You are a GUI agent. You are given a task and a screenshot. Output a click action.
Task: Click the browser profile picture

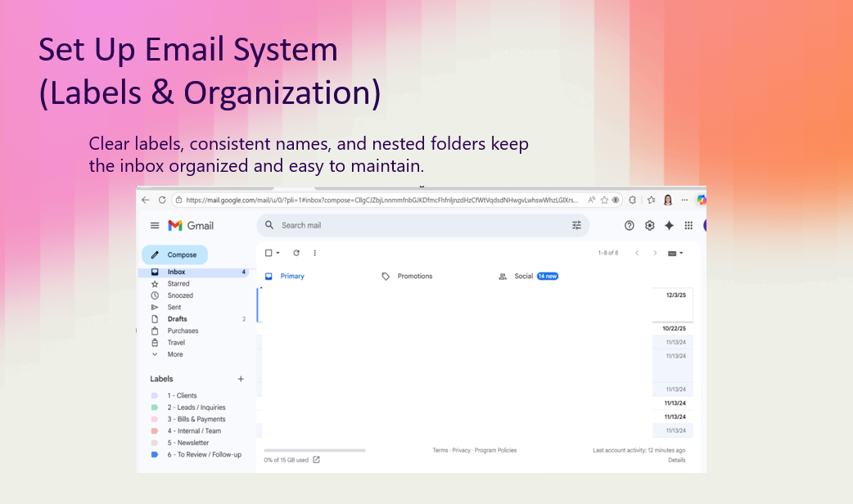pyautogui.click(x=668, y=200)
